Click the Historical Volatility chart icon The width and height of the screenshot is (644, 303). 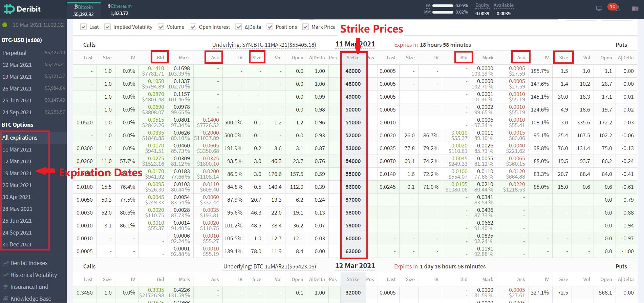(x=5, y=275)
